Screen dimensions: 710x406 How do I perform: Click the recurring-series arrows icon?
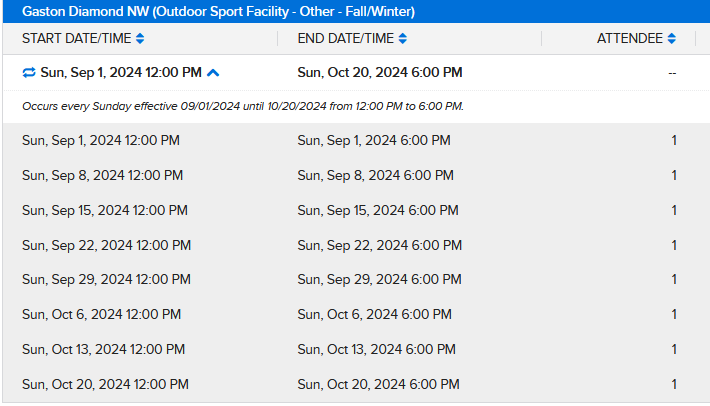click(x=29, y=73)
